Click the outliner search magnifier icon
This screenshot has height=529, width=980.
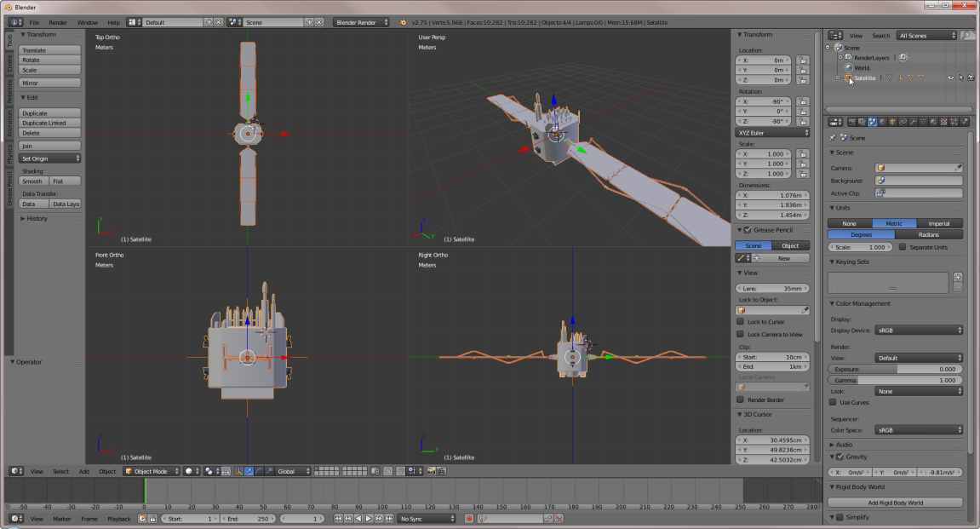coord(967,36)
